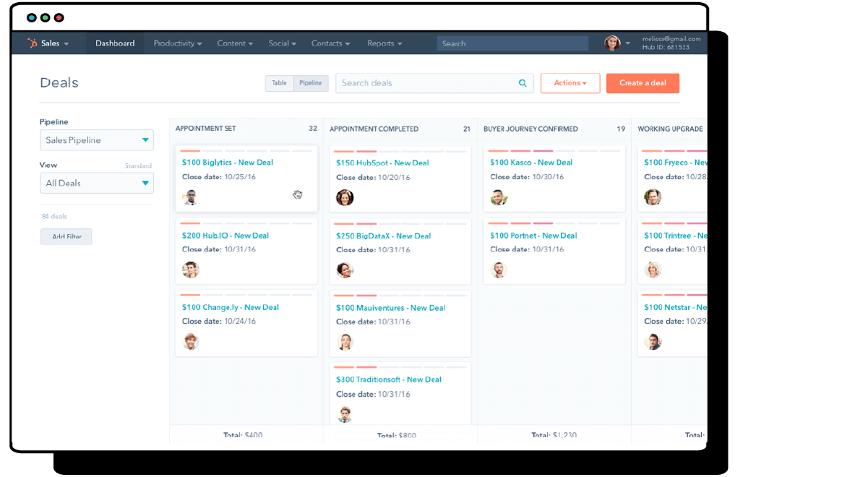Viewport: 868px width, 477px height.
Task: Open the Reports menu
Action: [384, 43]
